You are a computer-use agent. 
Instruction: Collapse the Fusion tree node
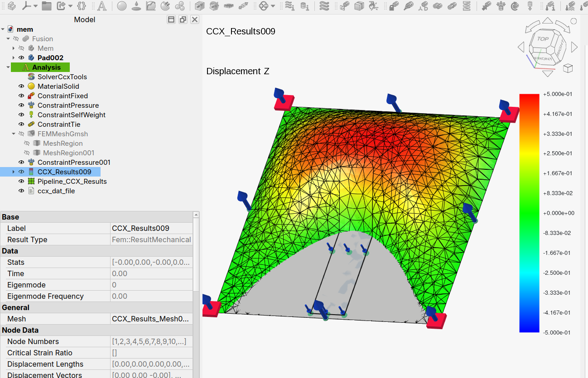coord(8,39)
